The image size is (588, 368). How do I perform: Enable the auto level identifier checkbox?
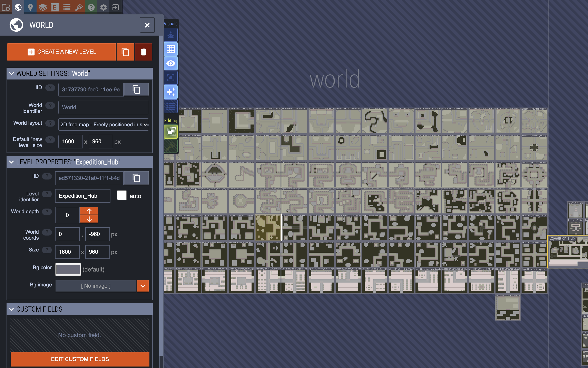pyautogui.click(x=122, y=195)
